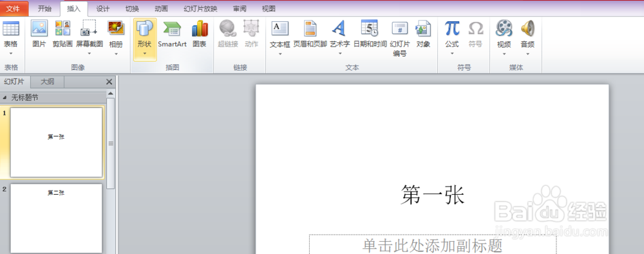The height and width of the screenshot is (254, 644).
Task: Click the Screenshot (屏幕截图) icon
Action: coord(89,28)
